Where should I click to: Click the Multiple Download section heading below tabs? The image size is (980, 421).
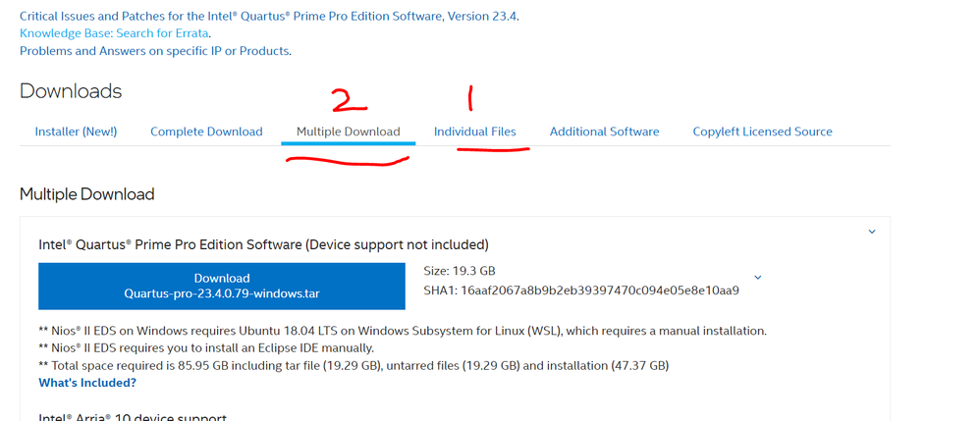pos(86,194)
